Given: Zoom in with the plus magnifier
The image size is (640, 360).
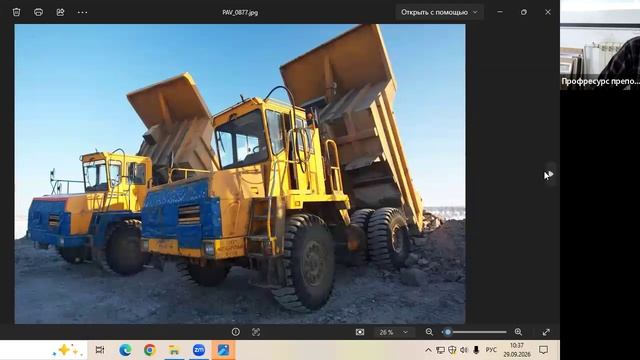Looking at the screenshot, I should click(x=518, y=332).
